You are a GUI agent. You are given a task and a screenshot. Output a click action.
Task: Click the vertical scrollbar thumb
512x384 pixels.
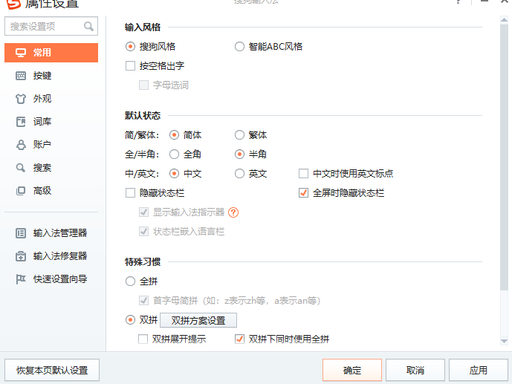pyautogui.click(x=504, y=157)
